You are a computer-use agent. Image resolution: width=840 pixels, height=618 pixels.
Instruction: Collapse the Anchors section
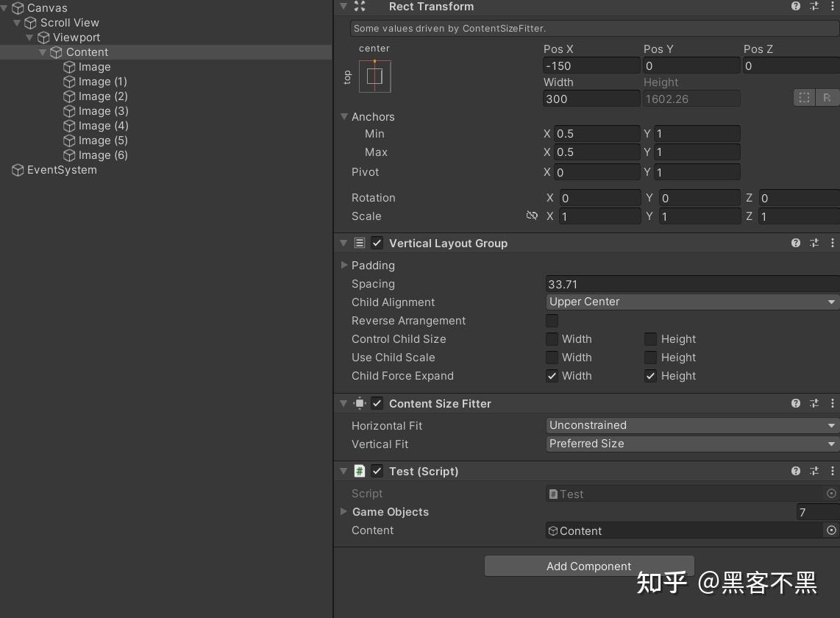(x=344, y=116)
